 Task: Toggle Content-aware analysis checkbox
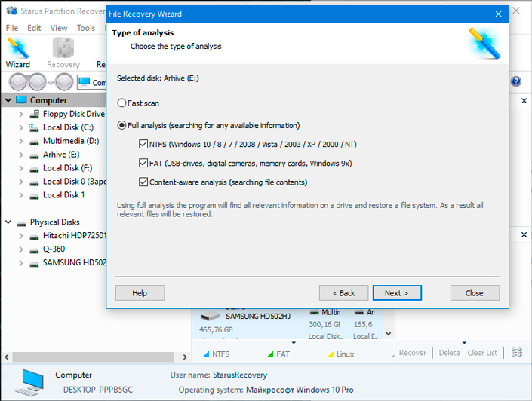pyautogui.click(x=143, y=182)
